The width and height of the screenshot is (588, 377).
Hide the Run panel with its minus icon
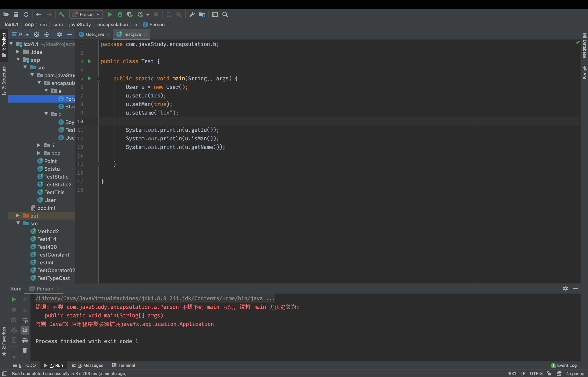[x=576, y=288]
